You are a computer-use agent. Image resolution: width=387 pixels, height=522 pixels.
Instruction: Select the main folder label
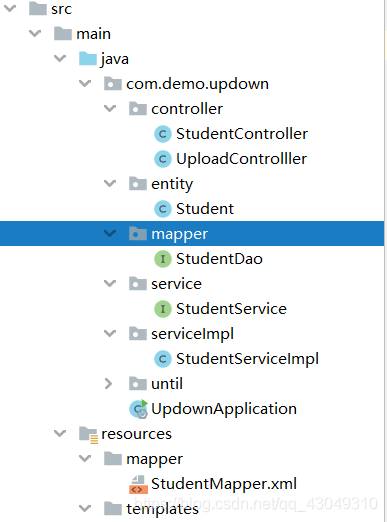(93, 34)
